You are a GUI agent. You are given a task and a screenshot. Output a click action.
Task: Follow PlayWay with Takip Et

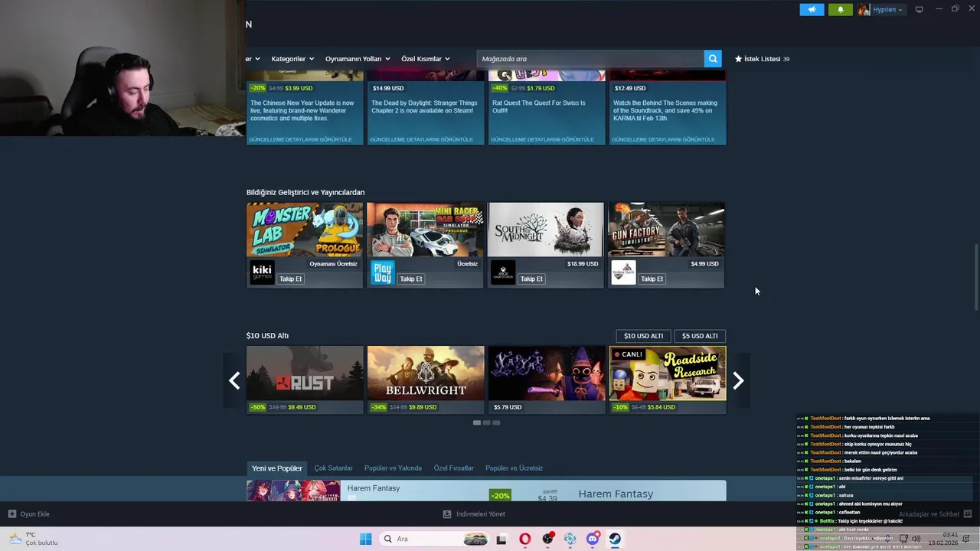point(411,279)
